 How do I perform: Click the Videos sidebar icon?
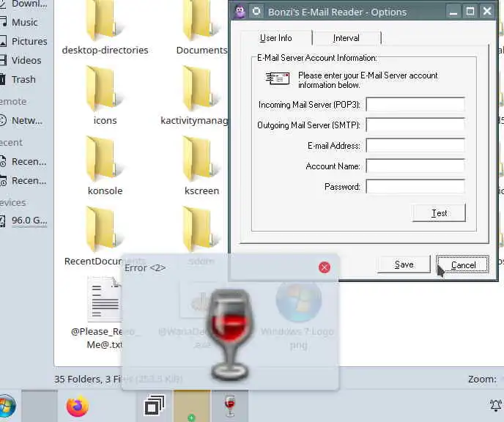pyautogui.click(x=3, y=60)
